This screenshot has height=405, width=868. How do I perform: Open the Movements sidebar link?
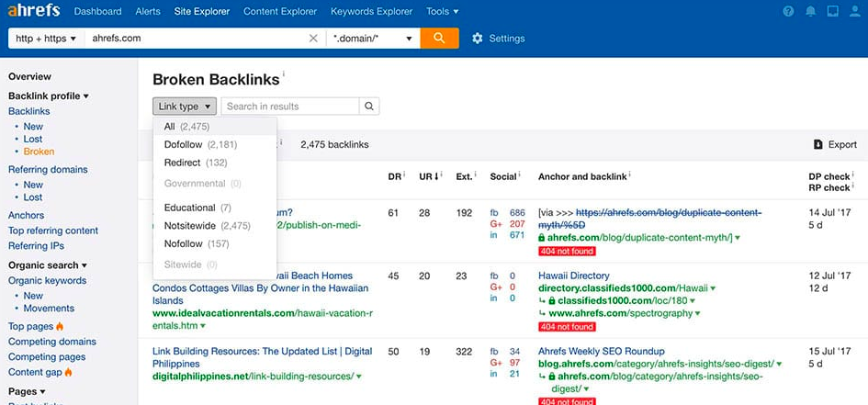pos(49,309)
